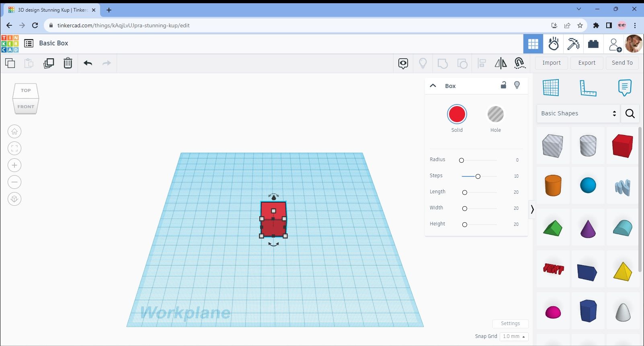This screenshot has height=346, width=644.
Task: Duplicate and repeat the selection
Action: 49,63
